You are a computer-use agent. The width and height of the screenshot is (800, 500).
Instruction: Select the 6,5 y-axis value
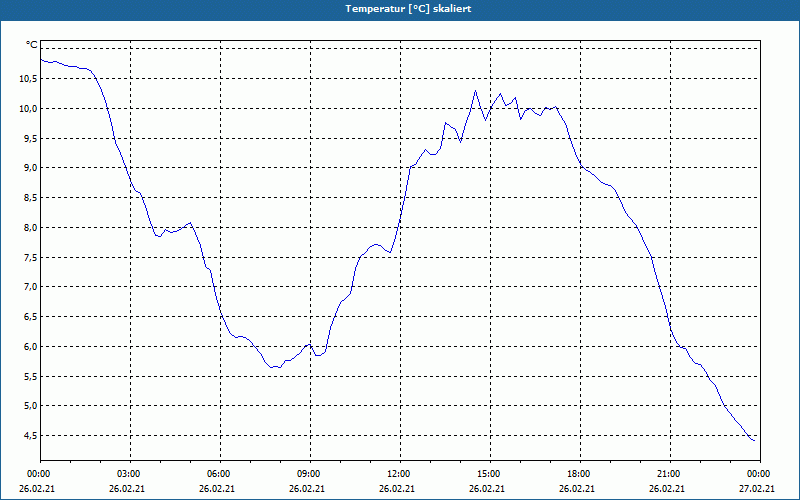[30, 317]
